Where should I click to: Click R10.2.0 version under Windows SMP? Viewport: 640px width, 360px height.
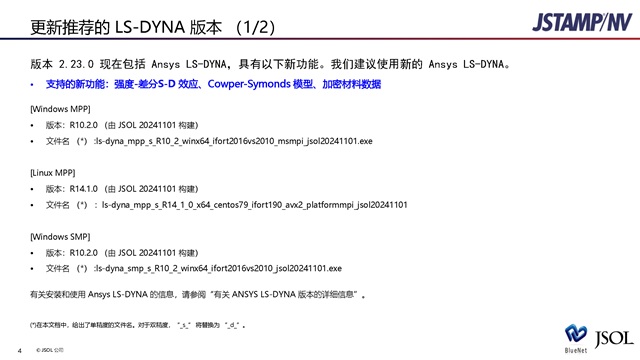pos(122,253)
